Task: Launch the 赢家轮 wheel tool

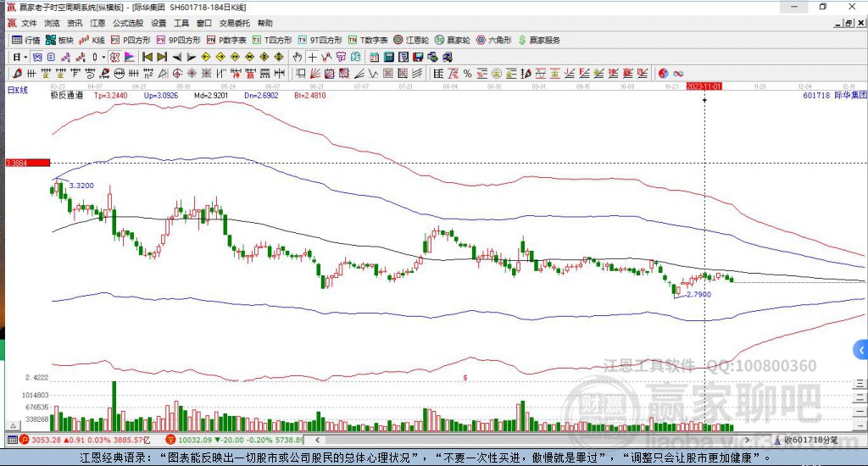Action: point(453,40)
